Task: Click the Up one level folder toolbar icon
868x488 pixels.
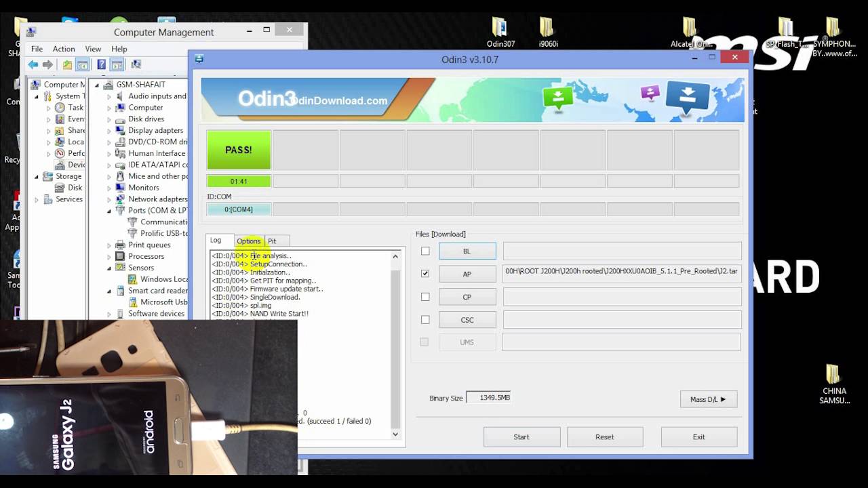Action: (67, 65)
